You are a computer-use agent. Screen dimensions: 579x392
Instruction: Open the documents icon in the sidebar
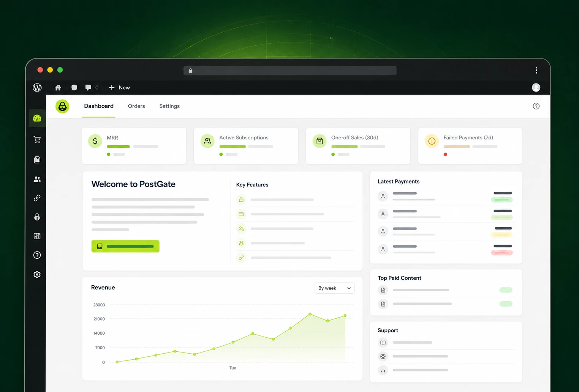[x=37, y=160]
